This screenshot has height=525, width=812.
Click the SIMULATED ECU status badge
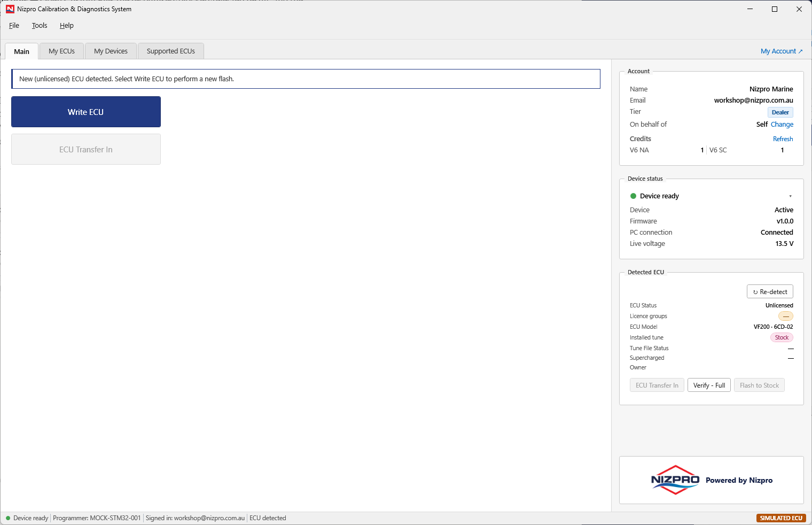coord(781,518)
